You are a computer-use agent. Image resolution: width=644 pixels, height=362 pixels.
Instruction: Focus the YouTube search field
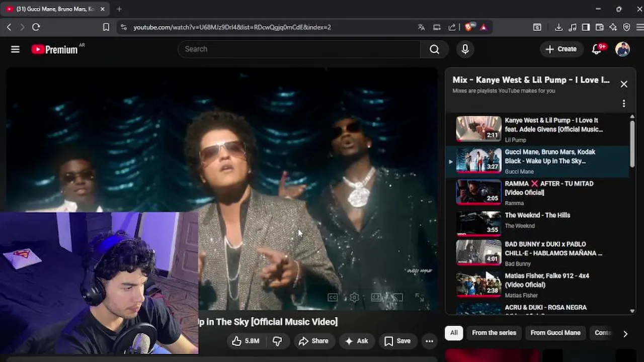coord(299,49)
